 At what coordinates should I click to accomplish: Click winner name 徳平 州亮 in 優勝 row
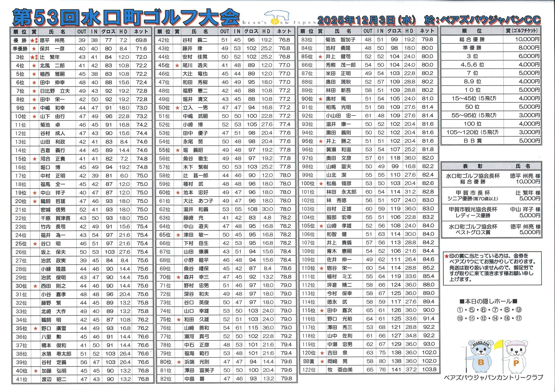tap(52, 40)
